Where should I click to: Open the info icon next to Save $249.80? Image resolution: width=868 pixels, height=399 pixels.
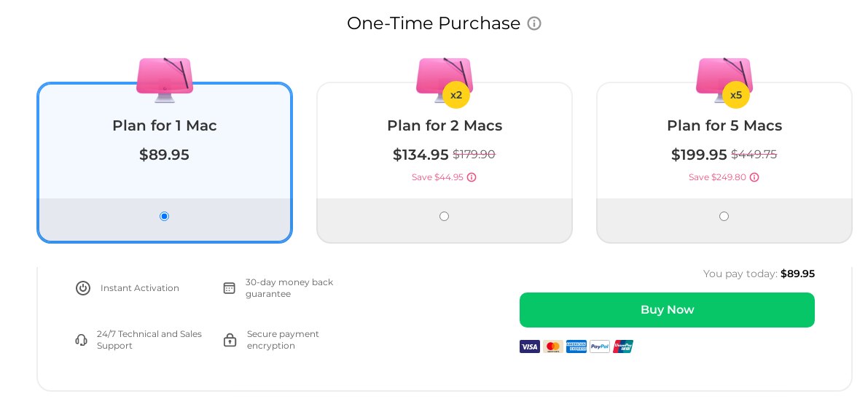coord(754,177)
